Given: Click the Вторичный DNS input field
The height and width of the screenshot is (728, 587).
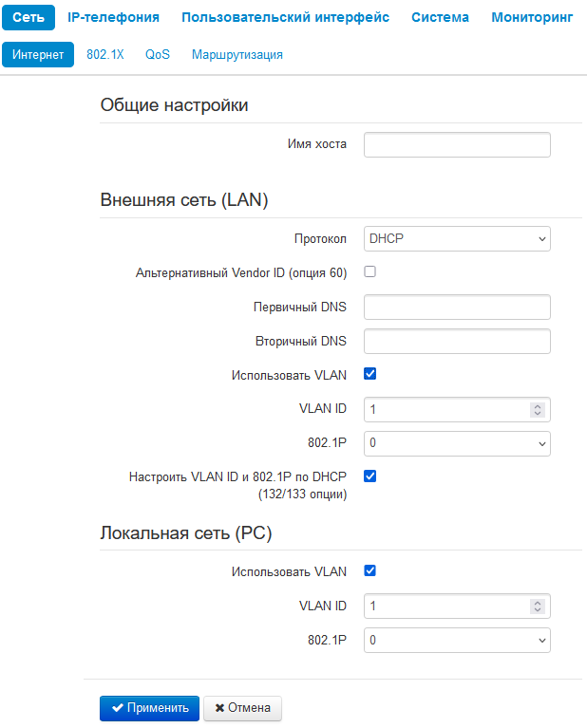Looking at the screenshot, I should 457,341.
